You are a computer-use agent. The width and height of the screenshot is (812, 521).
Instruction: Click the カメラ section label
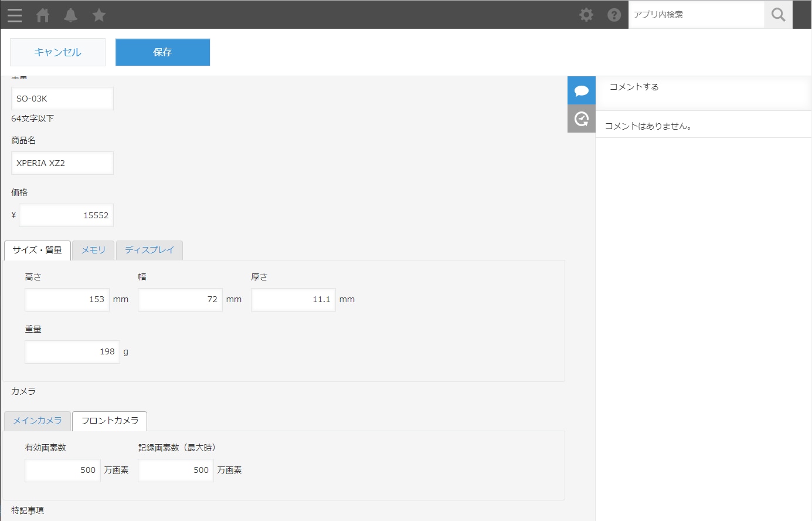(23, 391)
